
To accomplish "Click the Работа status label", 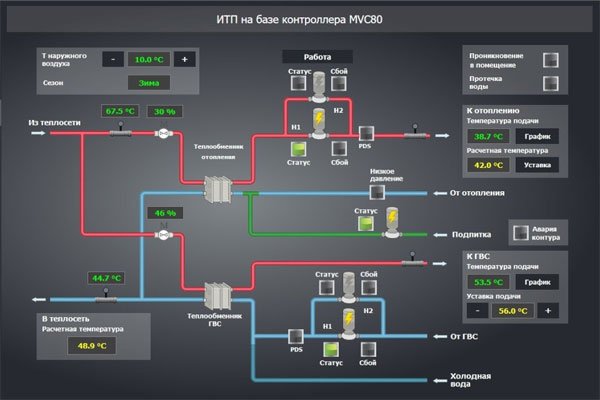I will point(317,57).
